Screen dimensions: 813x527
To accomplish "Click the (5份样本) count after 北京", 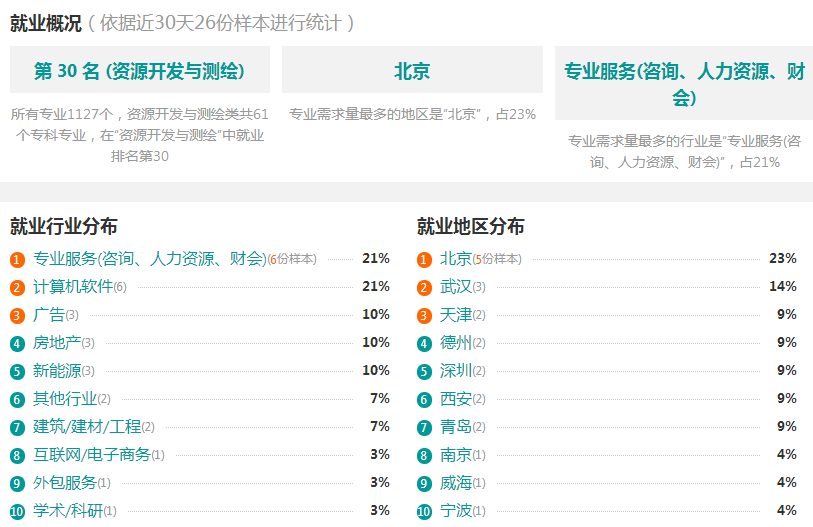I will coord(497,259).
